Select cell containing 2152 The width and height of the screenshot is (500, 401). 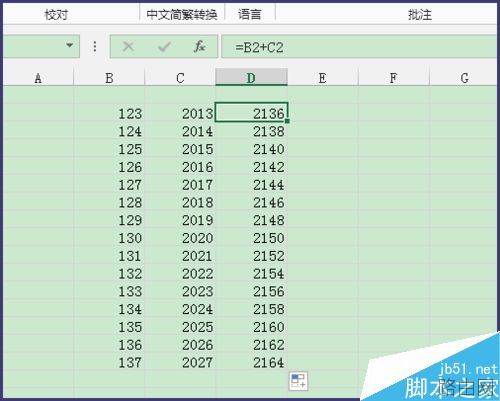(251, 256)
